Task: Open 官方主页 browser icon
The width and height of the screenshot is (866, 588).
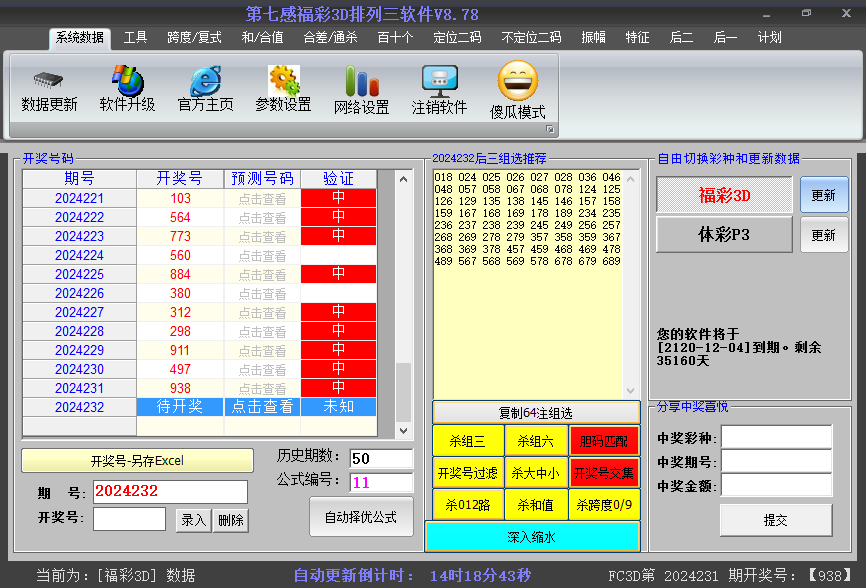Action: click(205, 81)
